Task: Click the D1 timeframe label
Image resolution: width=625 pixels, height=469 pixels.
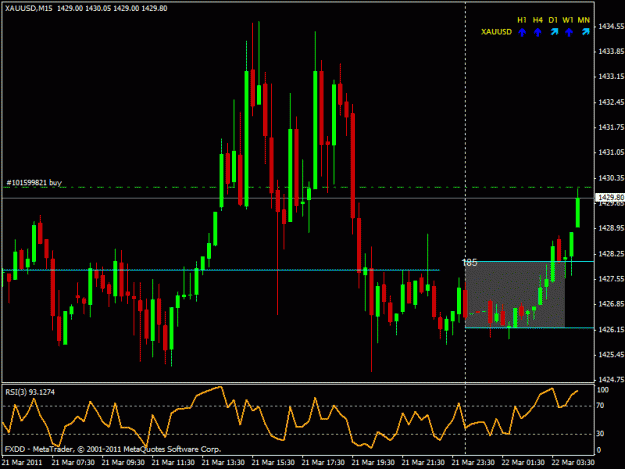Action: tap(553, 20)
